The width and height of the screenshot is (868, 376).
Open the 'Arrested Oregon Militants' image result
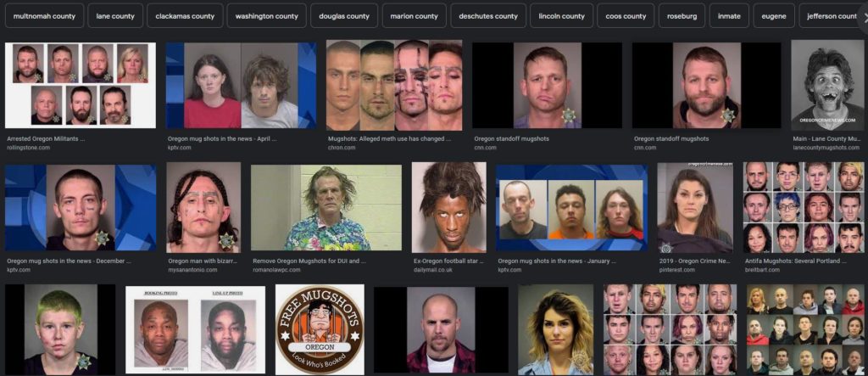click(x=81, y=85)
